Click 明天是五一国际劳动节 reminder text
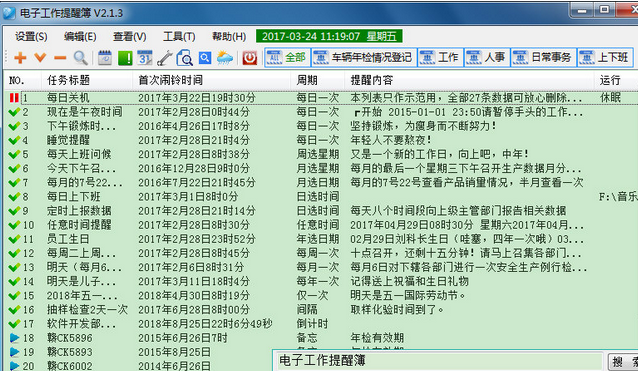Viewport: 638px width, 371px height. (x=408, y=295)
